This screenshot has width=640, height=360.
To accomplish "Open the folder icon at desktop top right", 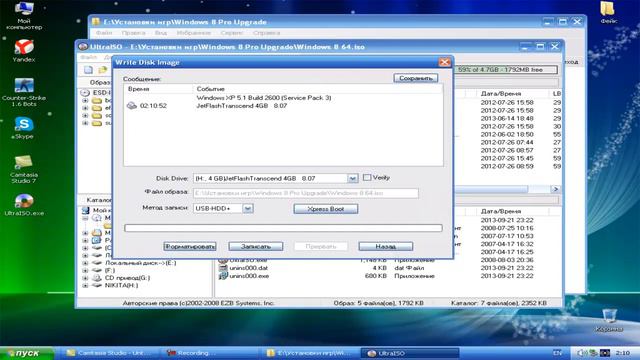I will pos(608,12).
